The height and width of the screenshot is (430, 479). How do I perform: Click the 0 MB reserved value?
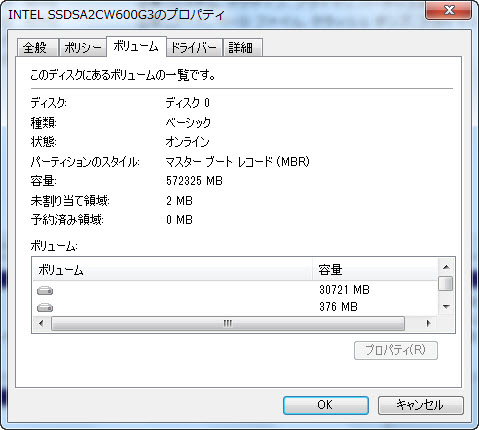coord(179,220)
